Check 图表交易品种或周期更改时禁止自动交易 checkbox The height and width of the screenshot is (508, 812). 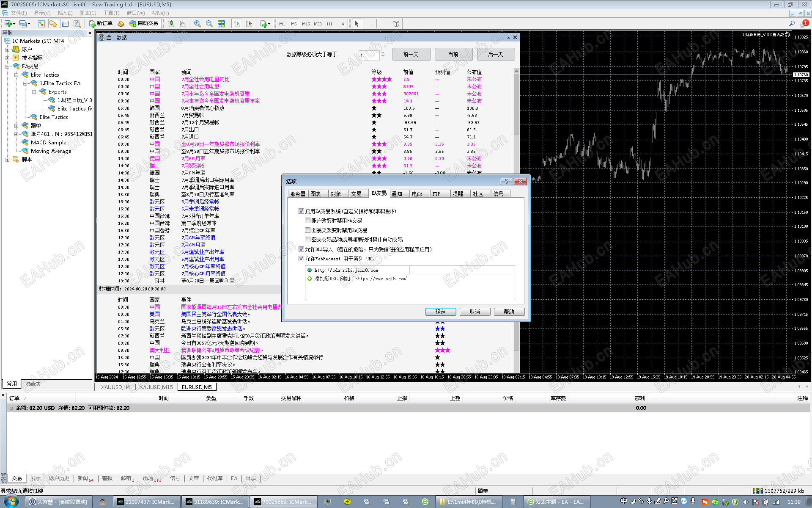(x=308, y=240)
